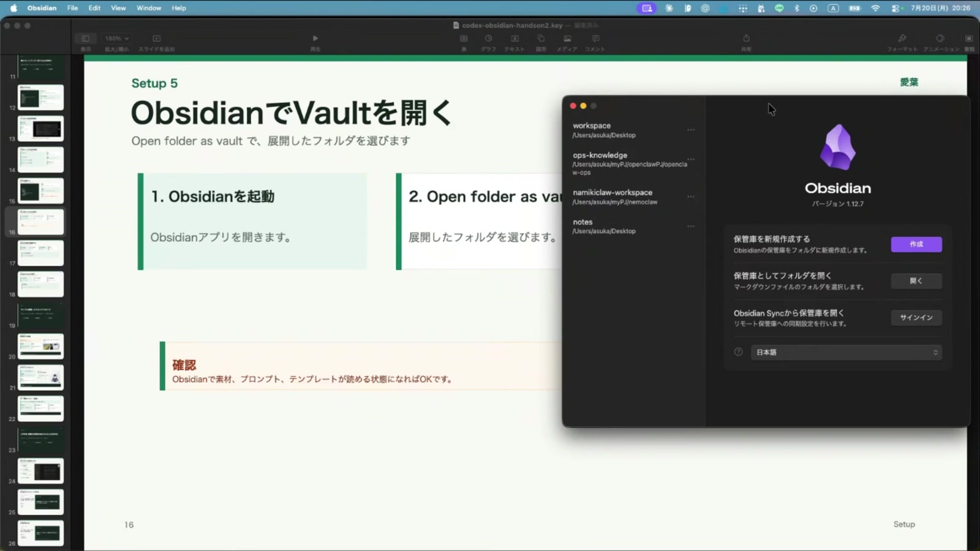Viewport: 980px width, 551px height.
Task: Click the 'Setup 5' label on slide
Action: (x=154, y=83)
